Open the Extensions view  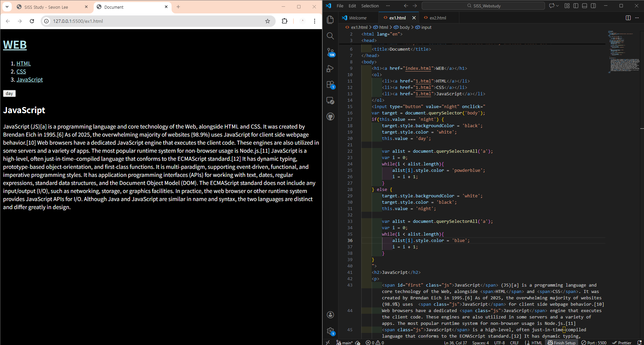[x=330, y=85]
